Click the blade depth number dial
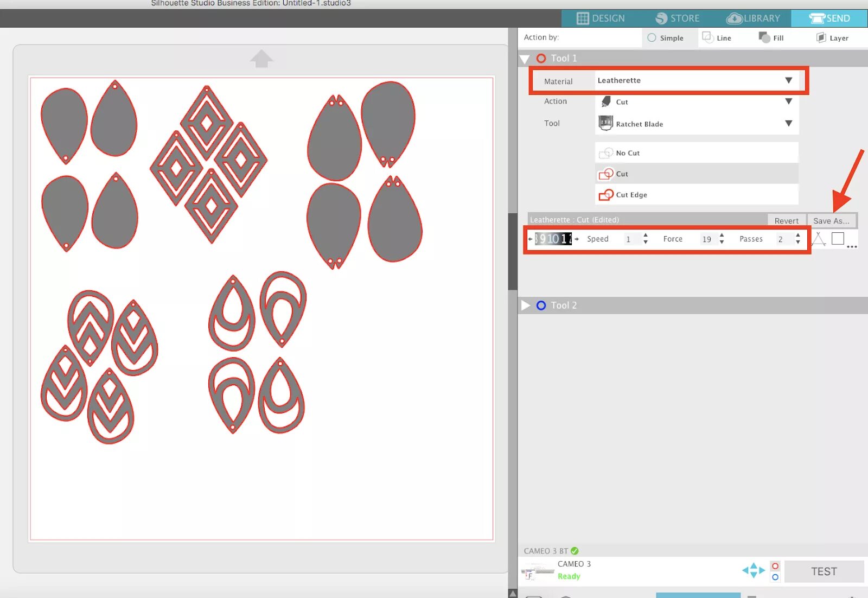868x598 pixels. pos(553,239)
